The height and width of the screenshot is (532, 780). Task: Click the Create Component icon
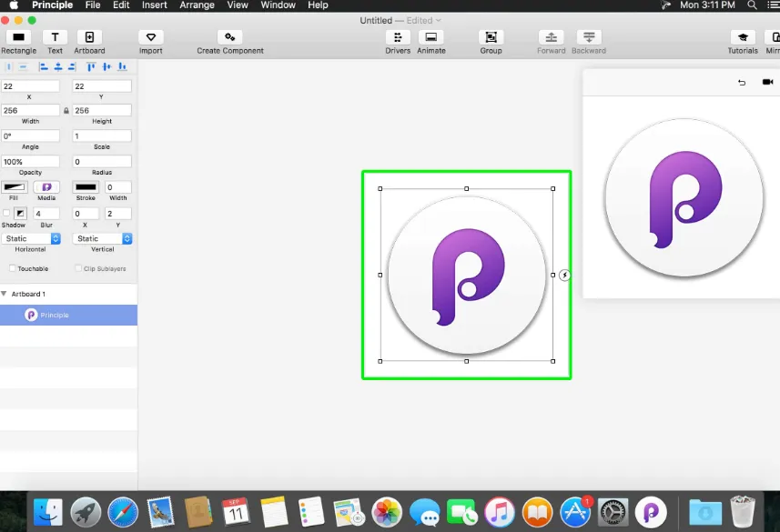[230, 37]
